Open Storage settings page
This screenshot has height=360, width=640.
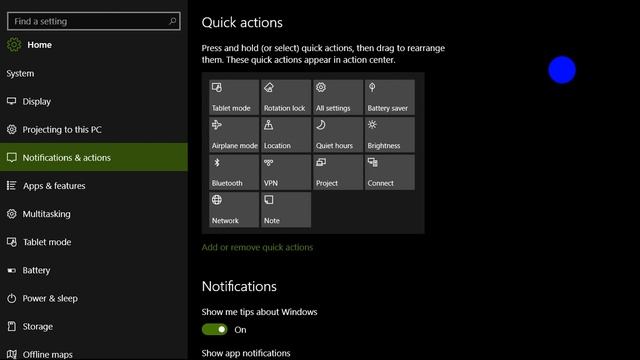93,327
